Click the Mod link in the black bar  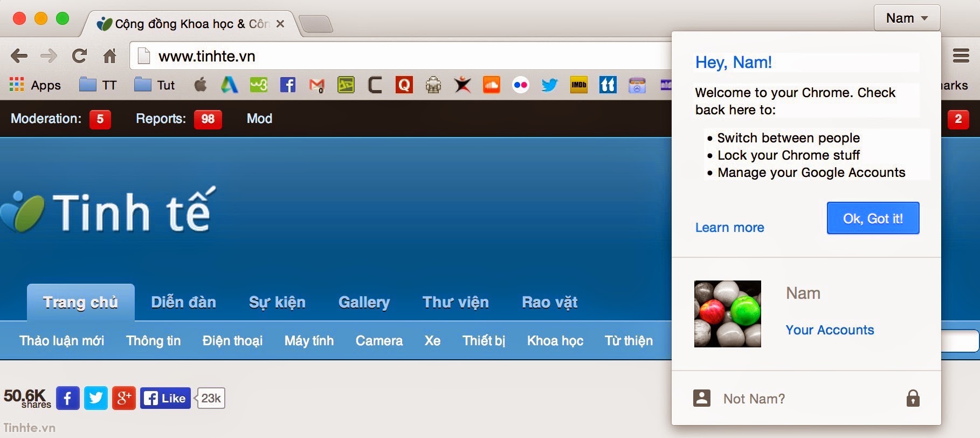pos(259,119)
